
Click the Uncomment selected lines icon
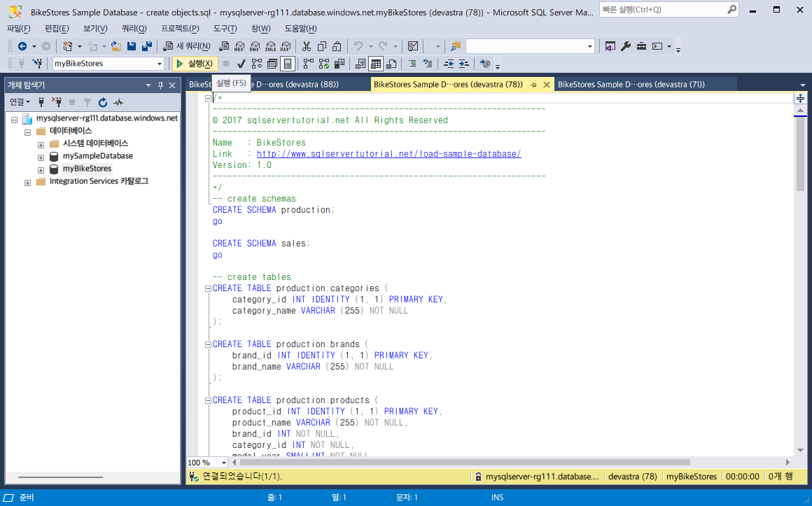pyautogui.click(x=428, y=64)
